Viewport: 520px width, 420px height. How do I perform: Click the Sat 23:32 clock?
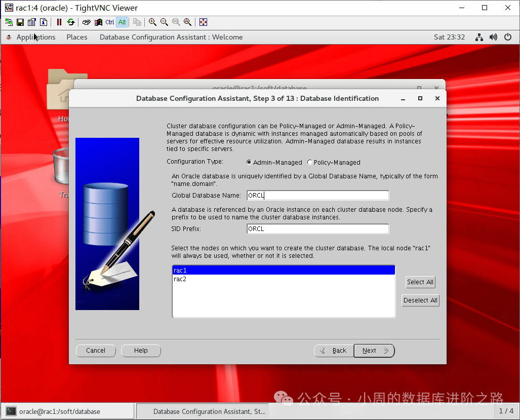tap(449, 37)
